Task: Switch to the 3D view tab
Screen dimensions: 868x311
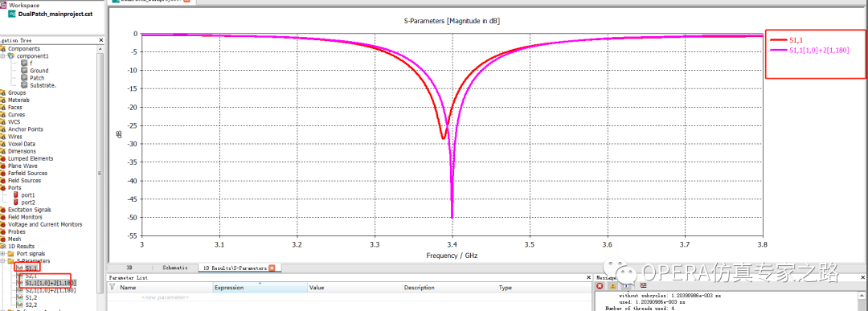Action: (x=129, y=268)
